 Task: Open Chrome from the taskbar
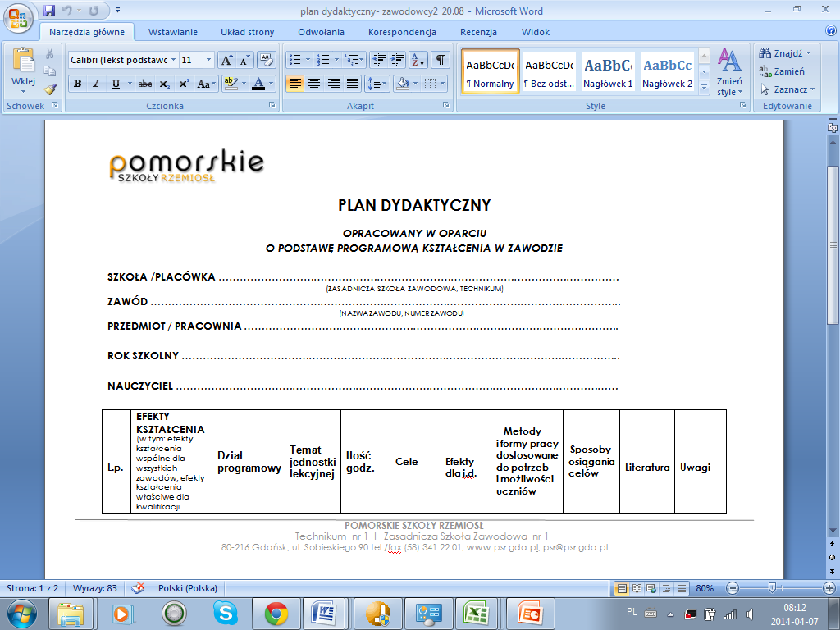[x=276, y=614]
